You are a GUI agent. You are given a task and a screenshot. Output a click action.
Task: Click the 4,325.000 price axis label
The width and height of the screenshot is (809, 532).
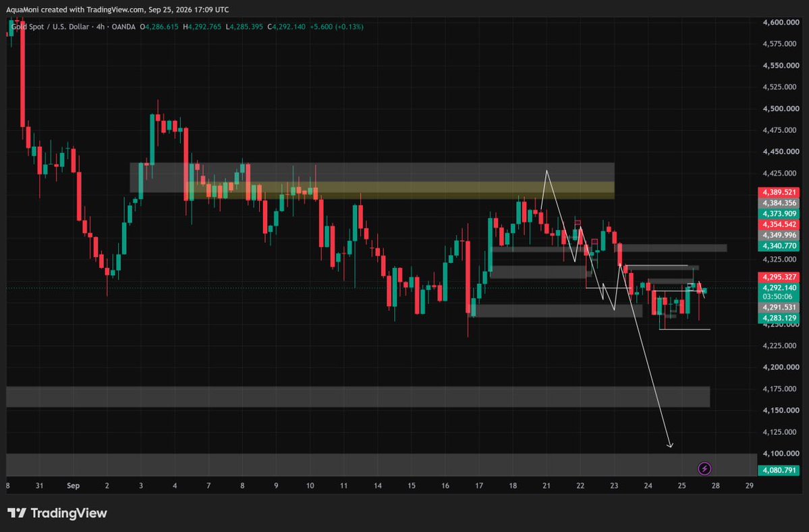(x=781, y=260)
